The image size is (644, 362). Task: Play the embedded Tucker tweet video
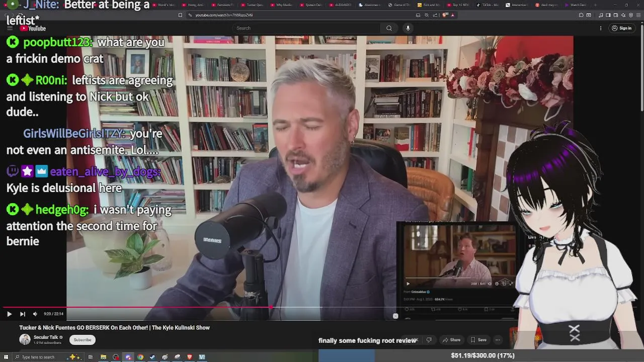click(x=408, y=284)
